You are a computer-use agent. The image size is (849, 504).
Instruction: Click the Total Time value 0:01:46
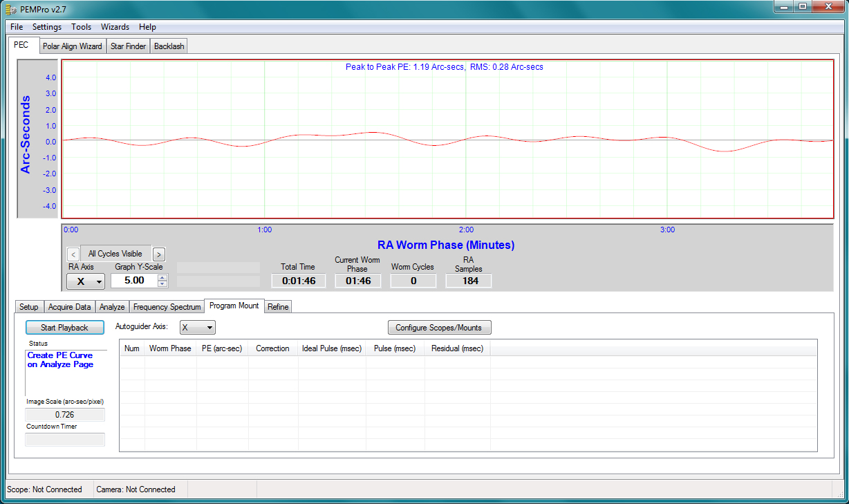click(299, 281)
